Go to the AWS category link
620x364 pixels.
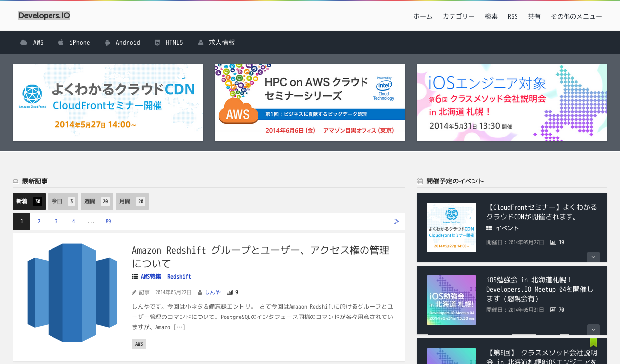coord(38,43)
